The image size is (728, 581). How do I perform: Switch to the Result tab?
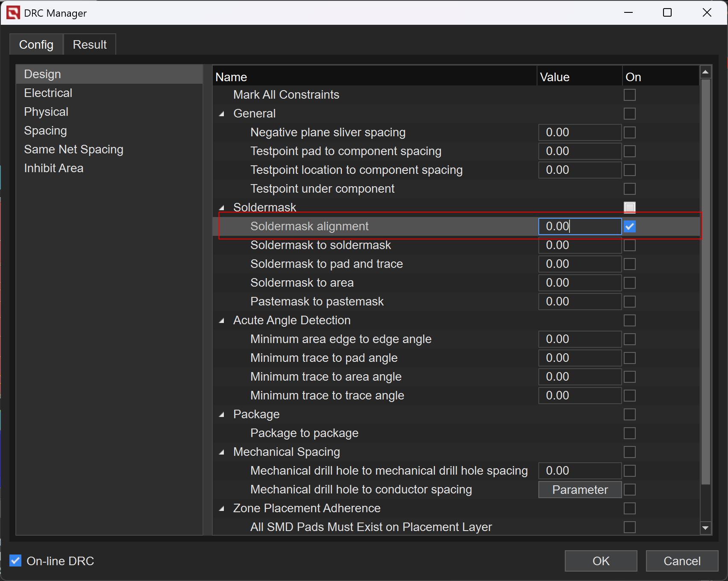89,44
